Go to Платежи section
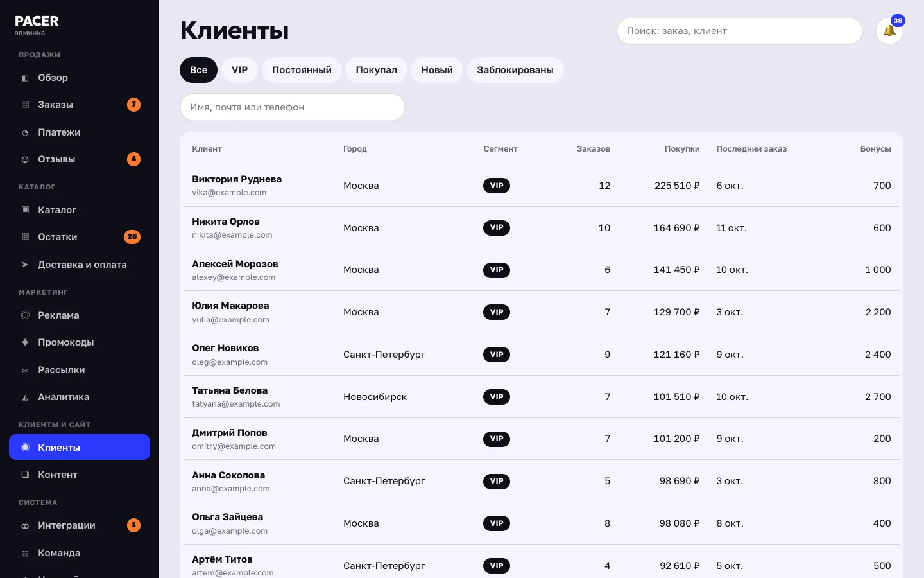924x578 pixels. [80, 132]
